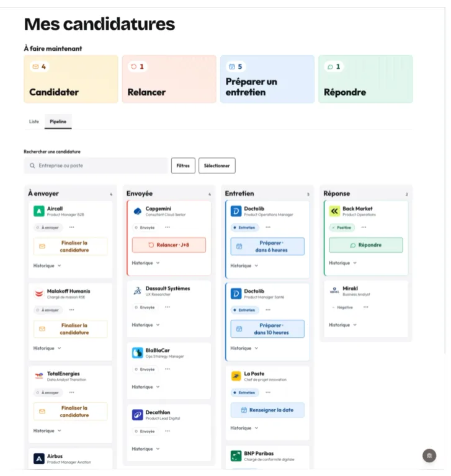Click the Aircall company logo icon
The image size is (451, 476).
pos(39,211)
